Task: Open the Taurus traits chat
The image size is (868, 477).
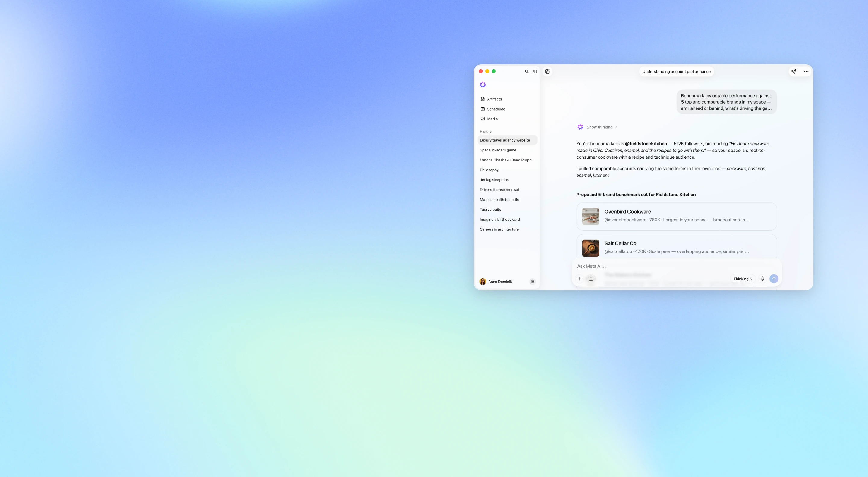Action: pos(508,209)
